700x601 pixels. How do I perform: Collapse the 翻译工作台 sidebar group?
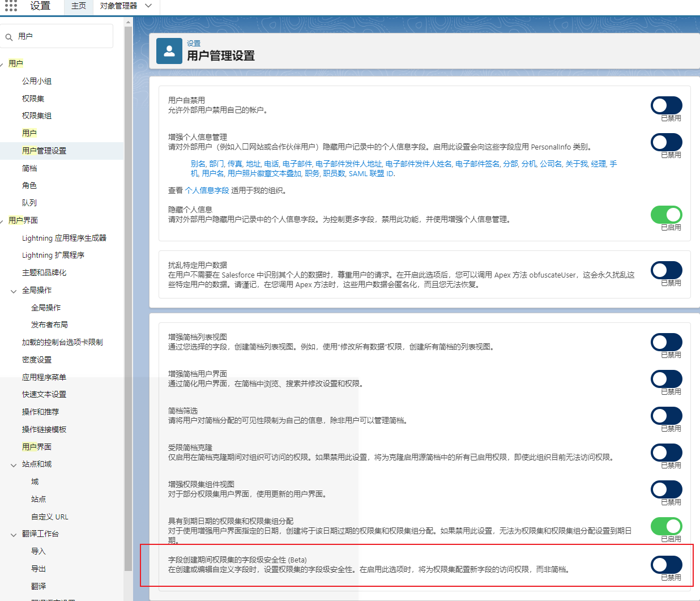(x=14, y=534)
